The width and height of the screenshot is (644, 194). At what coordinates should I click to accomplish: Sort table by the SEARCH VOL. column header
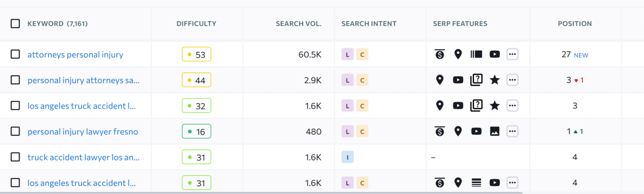tap(298, 24)
